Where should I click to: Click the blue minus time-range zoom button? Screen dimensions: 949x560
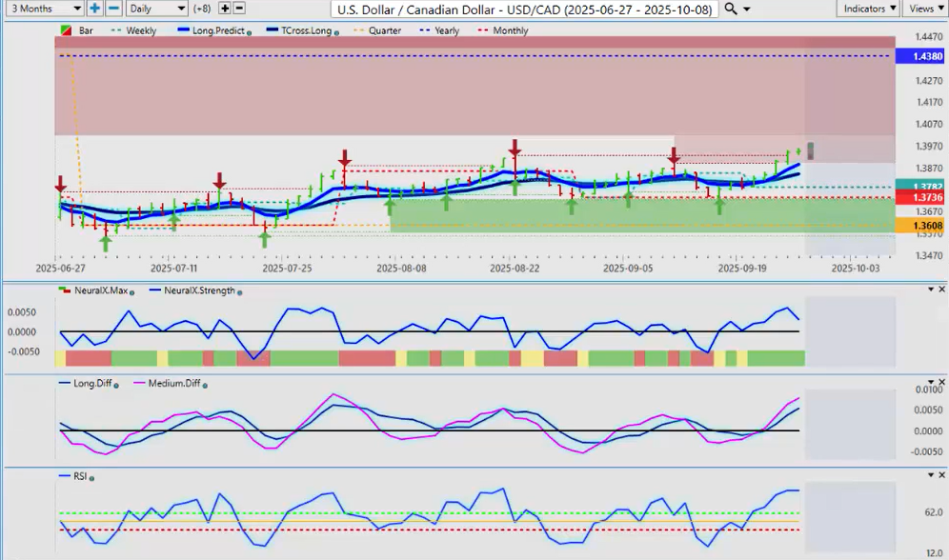[112, 9]
